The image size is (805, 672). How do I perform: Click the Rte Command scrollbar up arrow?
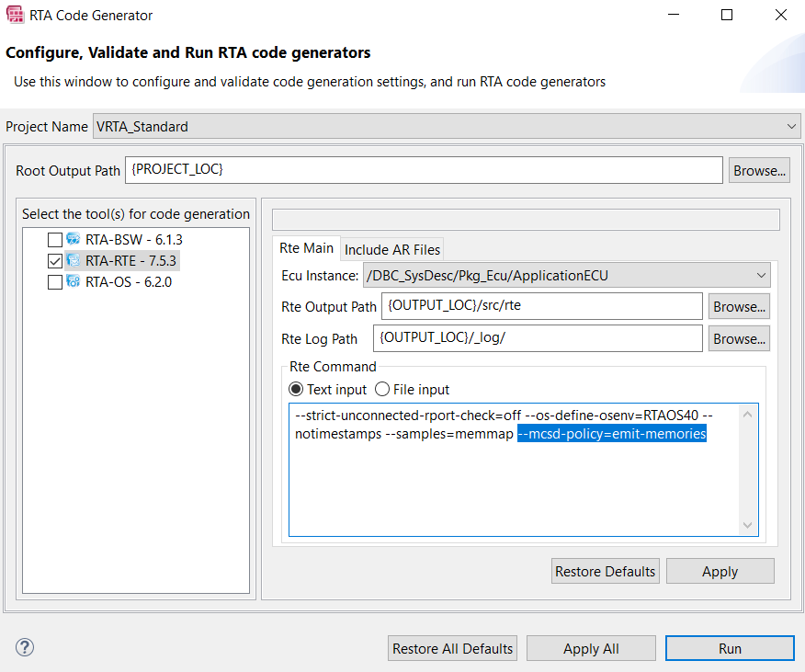pos(747,414)
